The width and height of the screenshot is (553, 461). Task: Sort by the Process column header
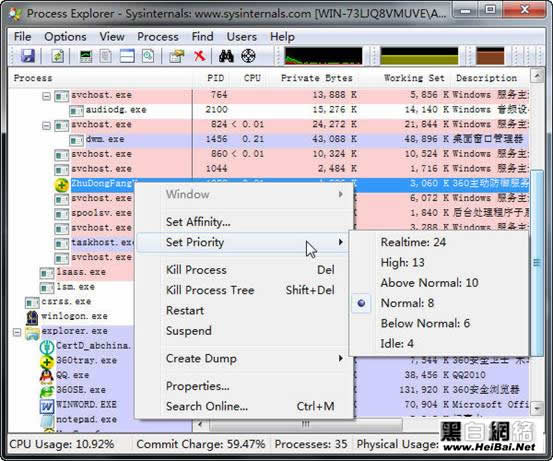tap(100, 78)
